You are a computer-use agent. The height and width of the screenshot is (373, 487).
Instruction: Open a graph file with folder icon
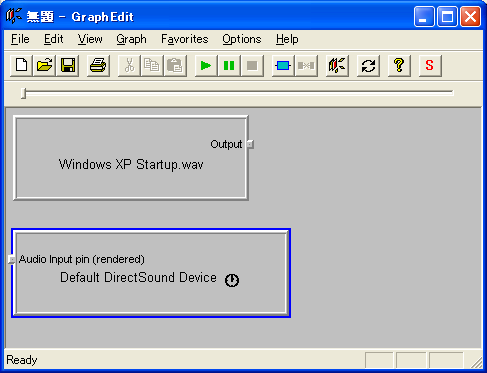click(x=44, y=66)
